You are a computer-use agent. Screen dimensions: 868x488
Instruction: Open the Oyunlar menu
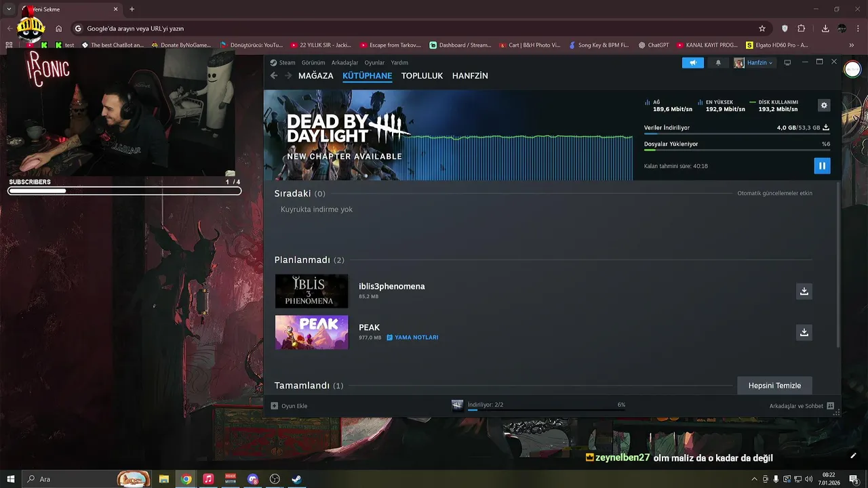coord(374,62)
